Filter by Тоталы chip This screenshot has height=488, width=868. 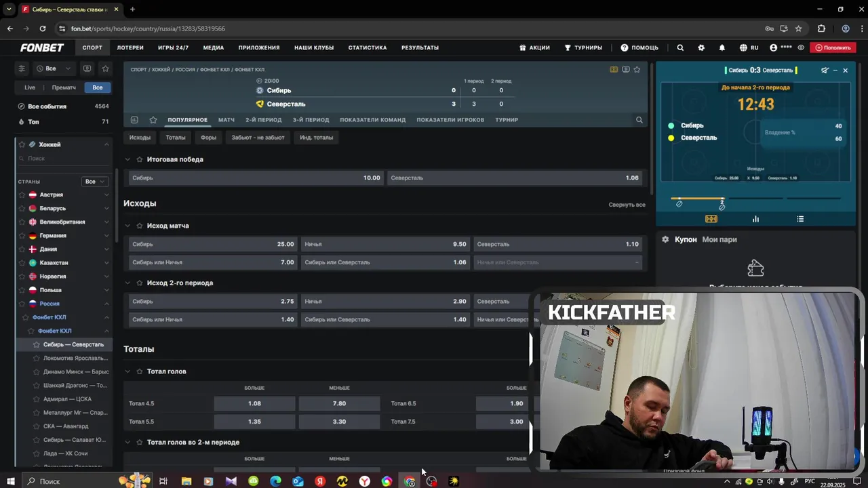(176, 138)
